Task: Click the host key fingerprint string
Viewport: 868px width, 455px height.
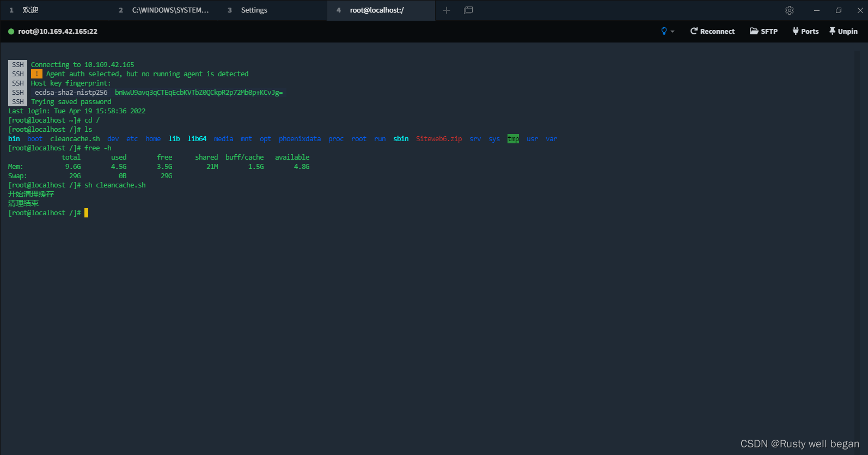Action: coord(199,93)
